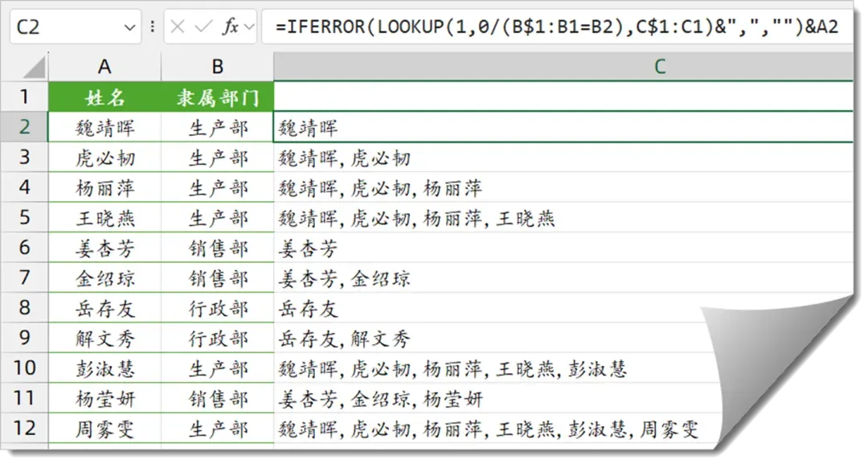Select row 2 header

click(x=24, y=127)
